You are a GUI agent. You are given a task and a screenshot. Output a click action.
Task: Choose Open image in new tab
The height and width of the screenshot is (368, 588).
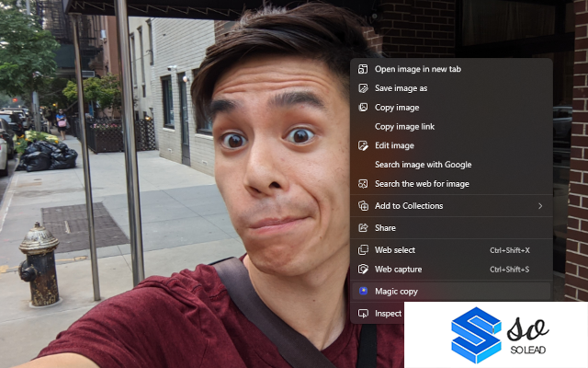[451, 69]
